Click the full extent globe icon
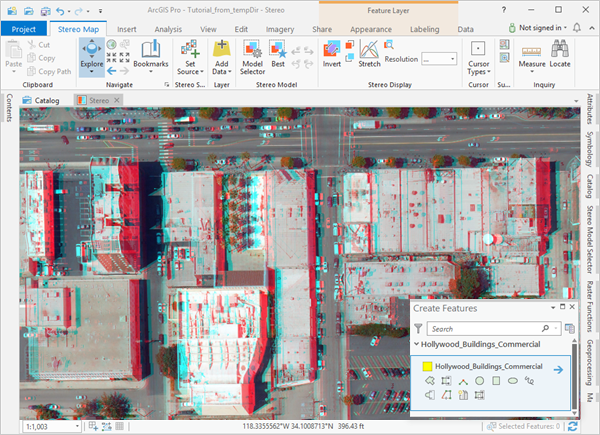Viewport: 600px width, 435px height. tap(111, 44)
